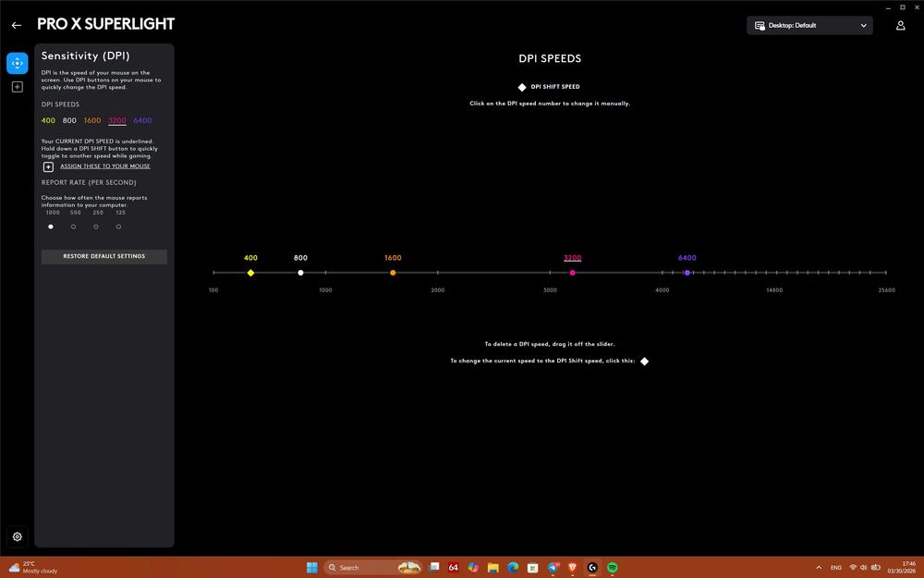Click the chevron arrow on the profile selector
Image resolution: width=924 pixels, height=578 pixels.
pyautogui.click(x=863, y=25)
